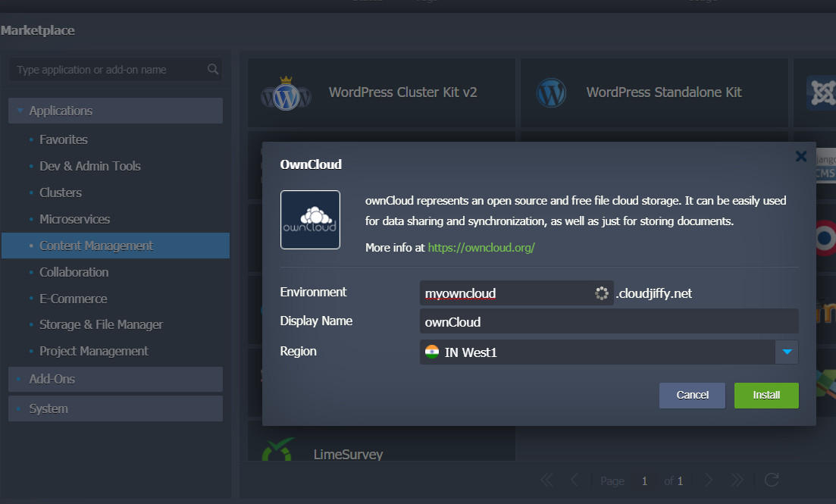Open the Storage & File Manager category
This screenshot has height=504, width=836.
[x=101, y=324]
